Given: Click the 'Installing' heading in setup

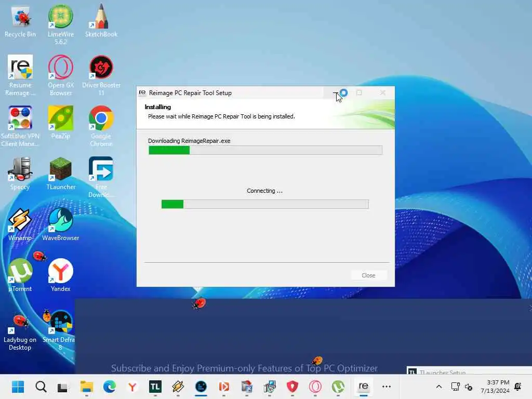Looking at the screenshot, I should tap(158, 107).
